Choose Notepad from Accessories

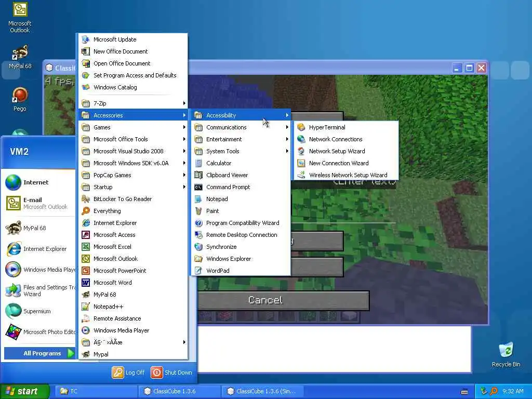click(x=241, y=199)
